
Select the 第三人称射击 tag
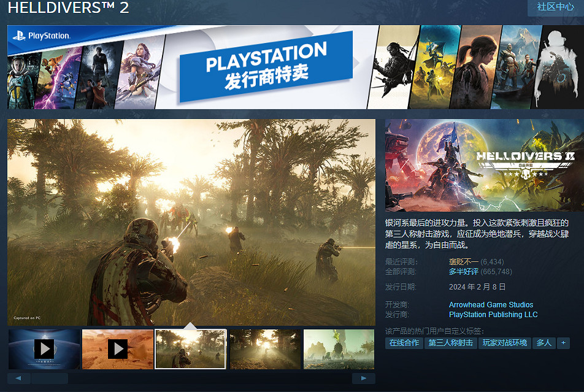click(451, 343)
